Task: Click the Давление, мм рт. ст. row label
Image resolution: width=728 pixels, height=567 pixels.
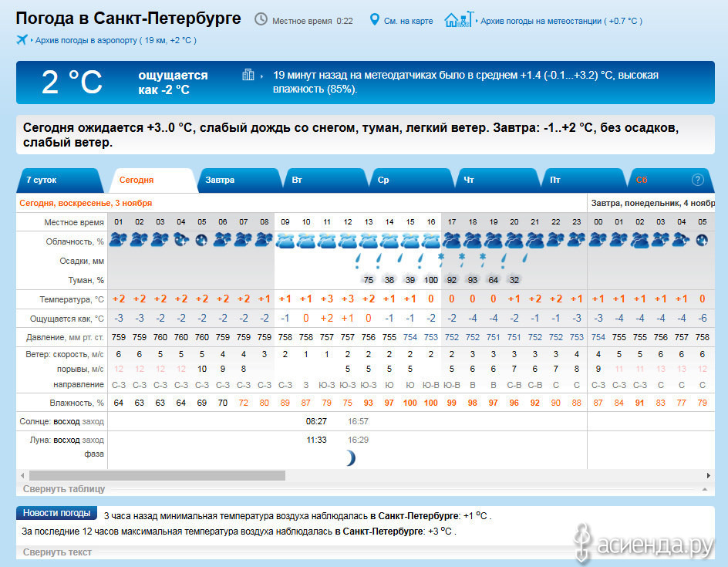Action: pos(65,337)
